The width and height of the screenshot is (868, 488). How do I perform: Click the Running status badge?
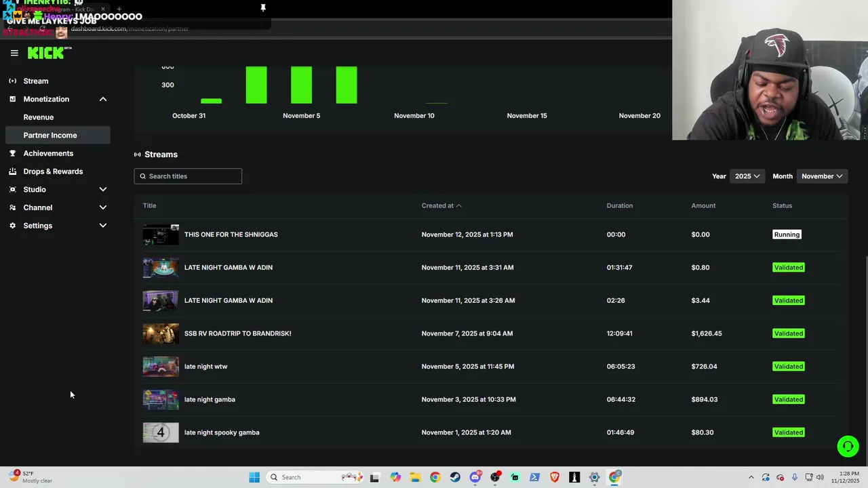(787, 235)
